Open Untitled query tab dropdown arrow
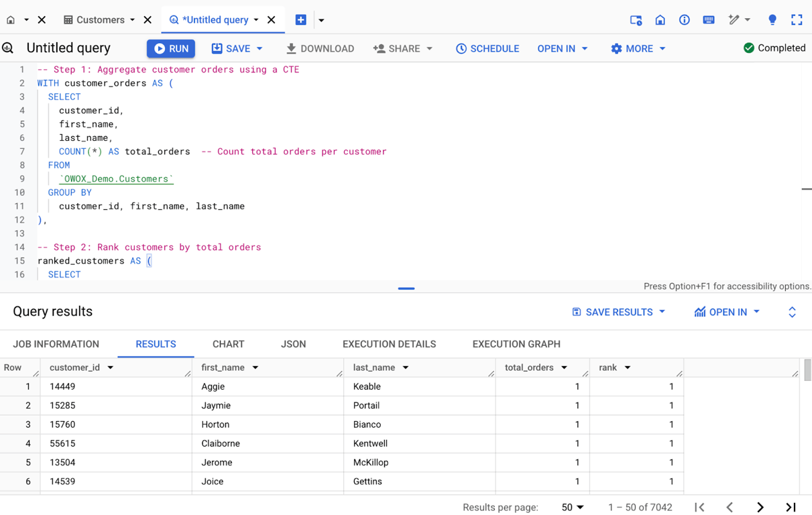812x515 pixels. coord(256,20)
